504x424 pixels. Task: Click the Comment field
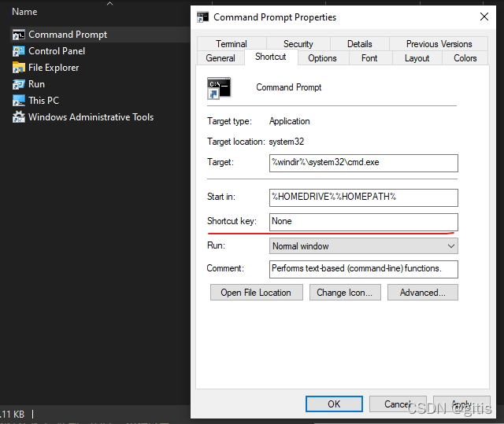tap(364, 269)
